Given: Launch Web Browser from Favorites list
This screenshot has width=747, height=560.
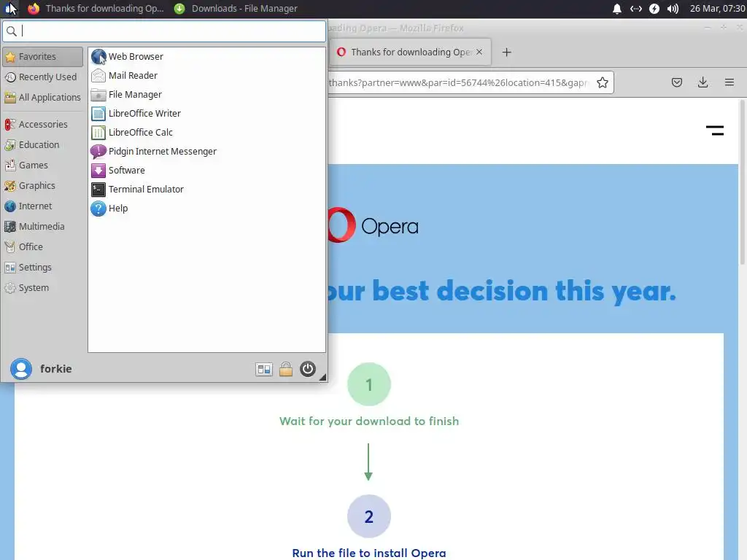Looking at the screenshot, I should click(206, 57).
